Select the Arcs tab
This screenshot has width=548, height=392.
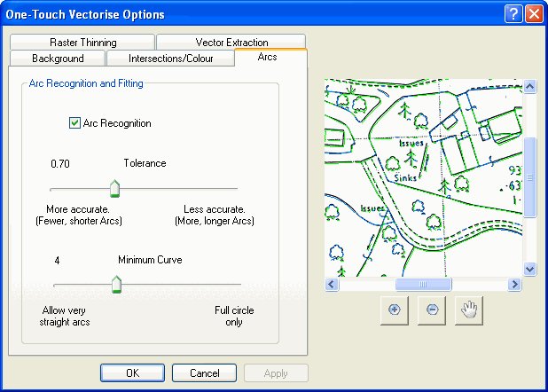pos(267,58)
